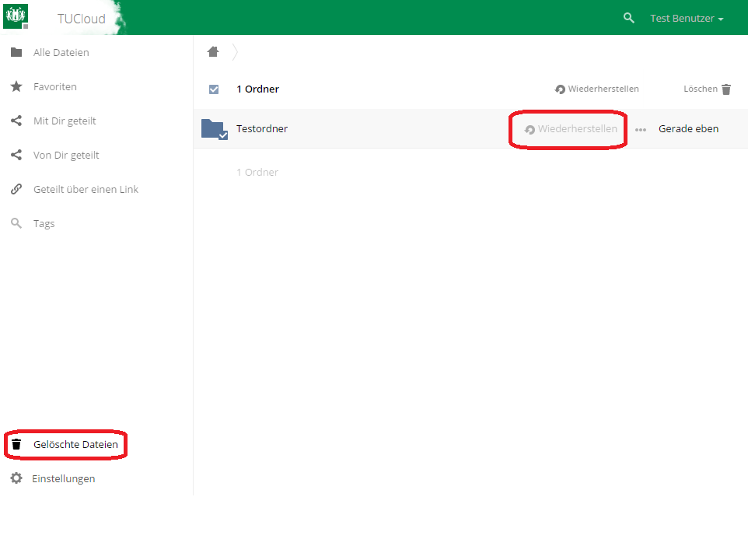Viewport: 748px width, 560px height.
Task: Uncheck the Testordner selection checkbox
Action: tap(223, 135)
